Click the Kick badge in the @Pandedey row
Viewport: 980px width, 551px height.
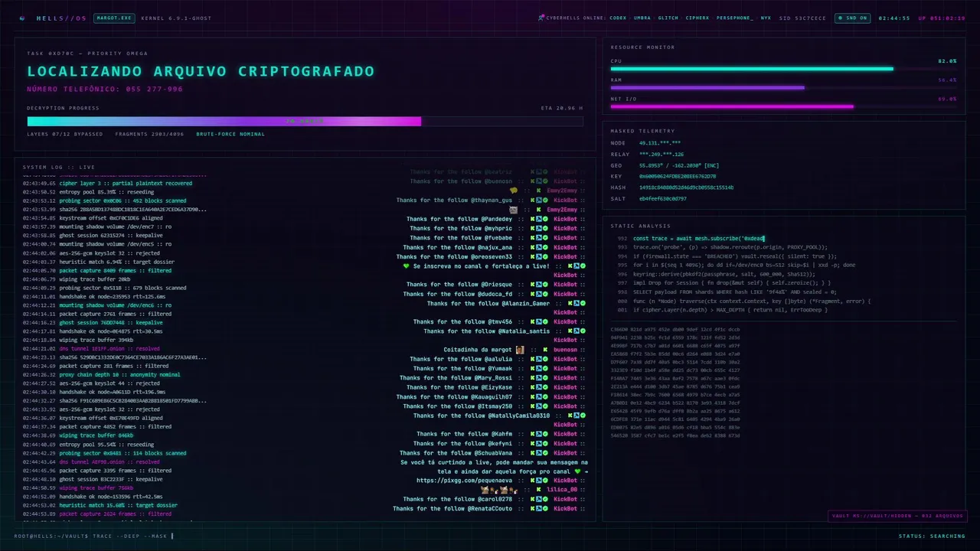pyautogui.click(x=533, y=219)
